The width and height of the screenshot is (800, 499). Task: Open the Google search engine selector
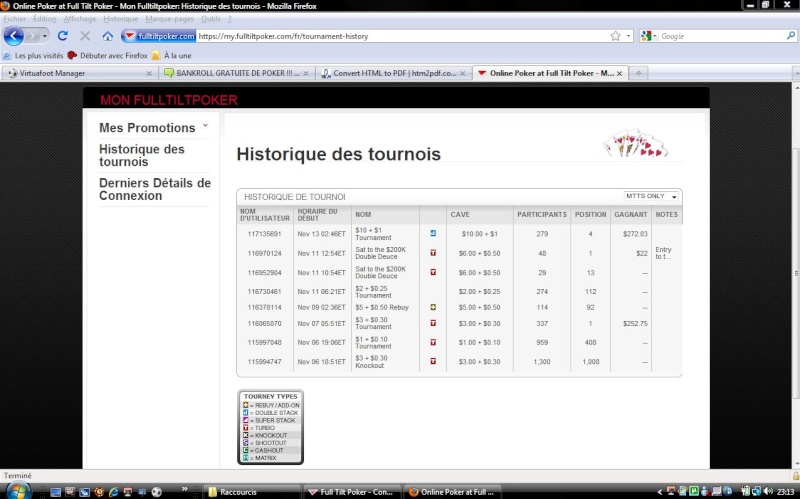click(x=648, y=36)
